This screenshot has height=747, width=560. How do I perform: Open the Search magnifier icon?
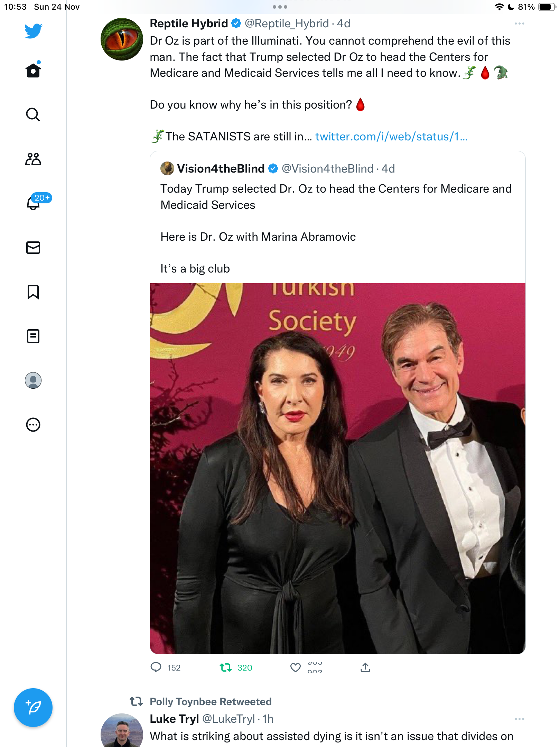[x=33, y=114]
